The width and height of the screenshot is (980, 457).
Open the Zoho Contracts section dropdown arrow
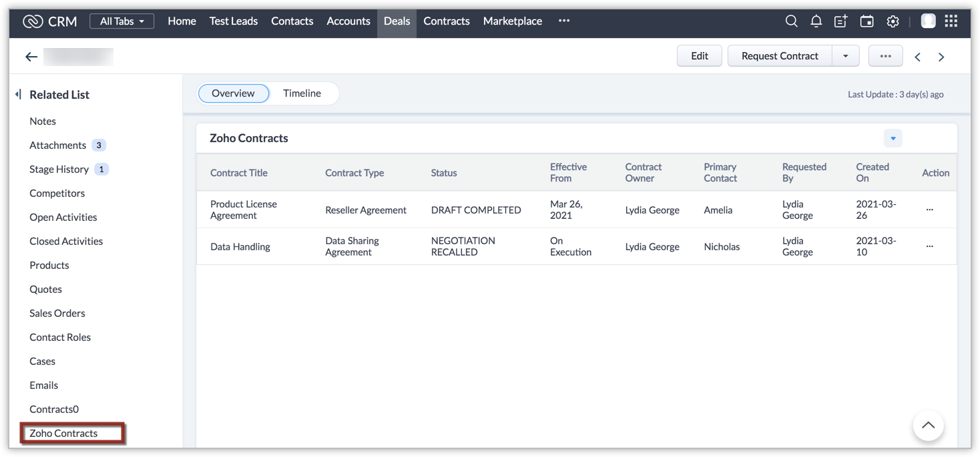[x=893, y=138]
